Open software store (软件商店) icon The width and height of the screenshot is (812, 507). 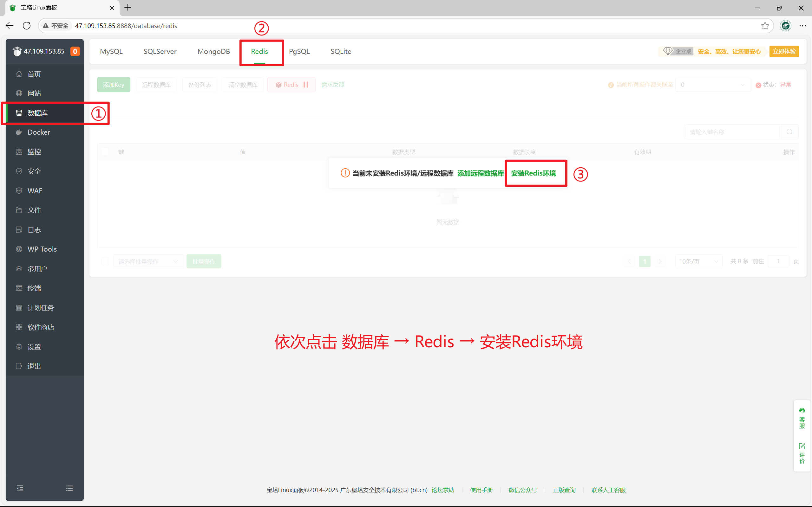(x=19, y=327)
